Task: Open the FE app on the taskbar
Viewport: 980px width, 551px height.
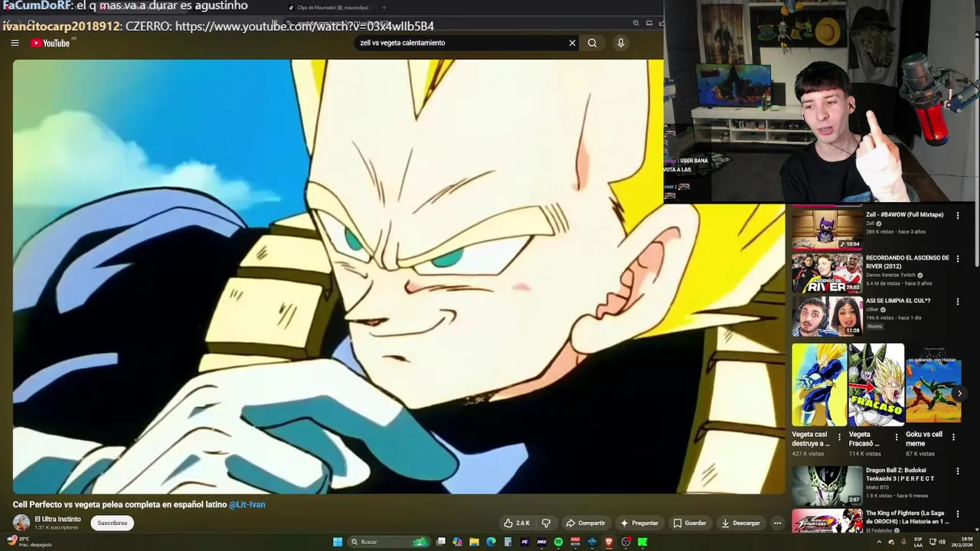Action: (524, 542)
